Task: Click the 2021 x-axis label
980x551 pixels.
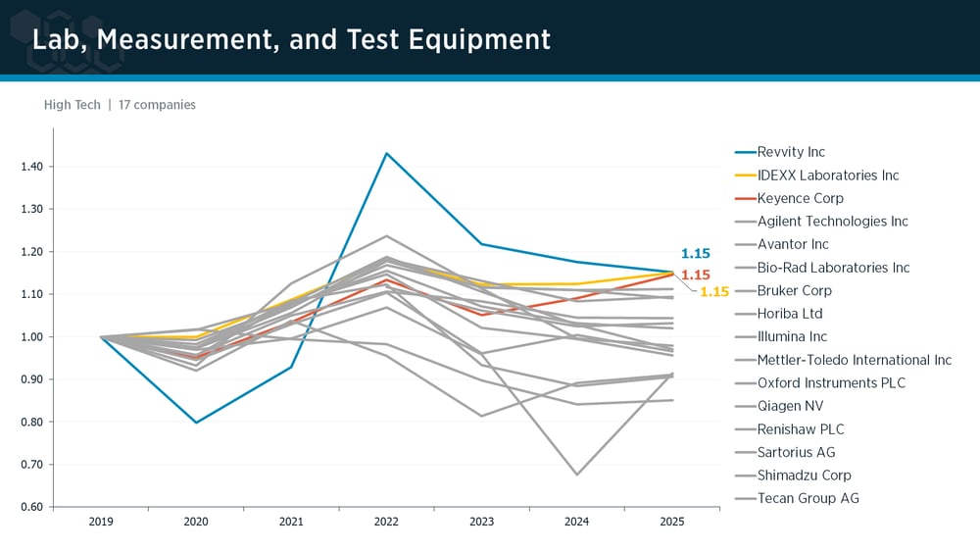Action: click(291, 522)
